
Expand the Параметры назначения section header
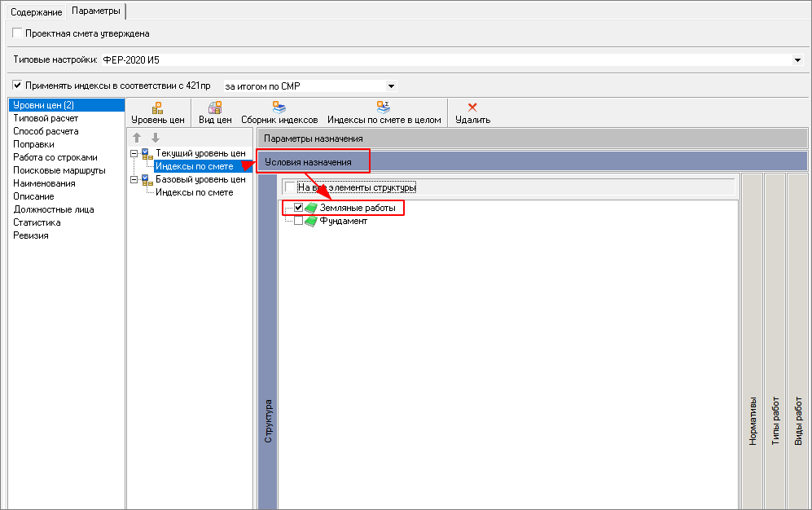coord(532,138)
